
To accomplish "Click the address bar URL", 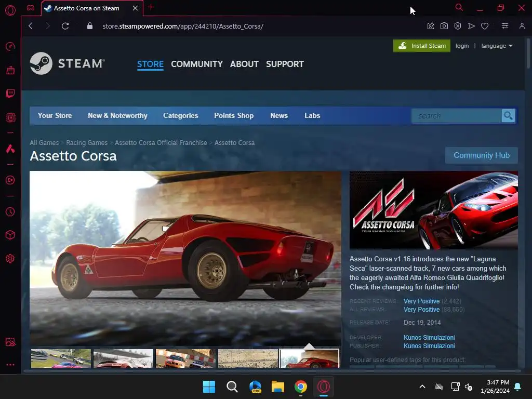I will 183,26.
